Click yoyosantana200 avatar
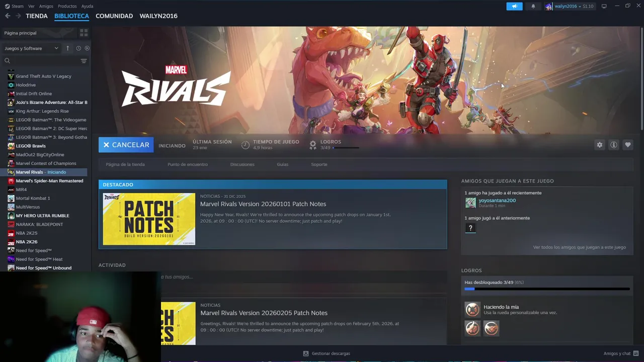Viewport: 644px width, 362px height. [470, 203]
